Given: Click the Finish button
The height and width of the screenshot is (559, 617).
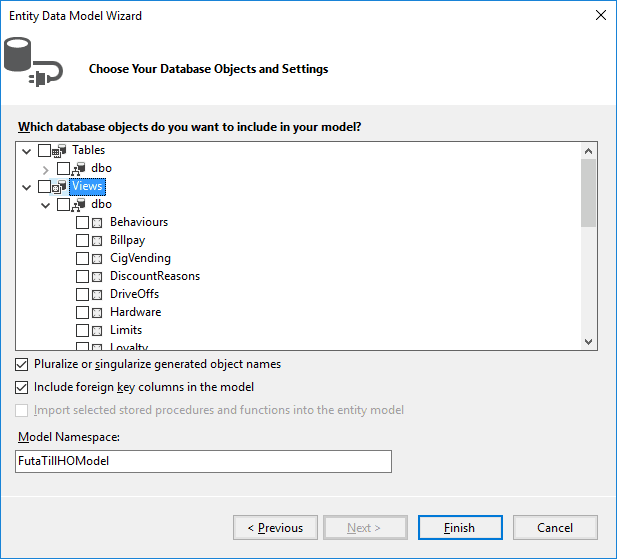Looking at the screenshot, I should [x=459, y=528].
